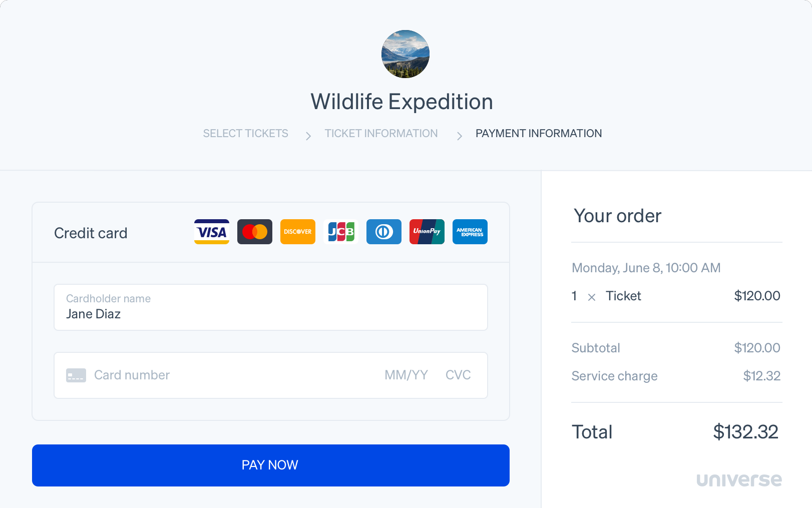812x508 pixels.
Task: Select the Diners Club card icon
Action: (384, 232)
